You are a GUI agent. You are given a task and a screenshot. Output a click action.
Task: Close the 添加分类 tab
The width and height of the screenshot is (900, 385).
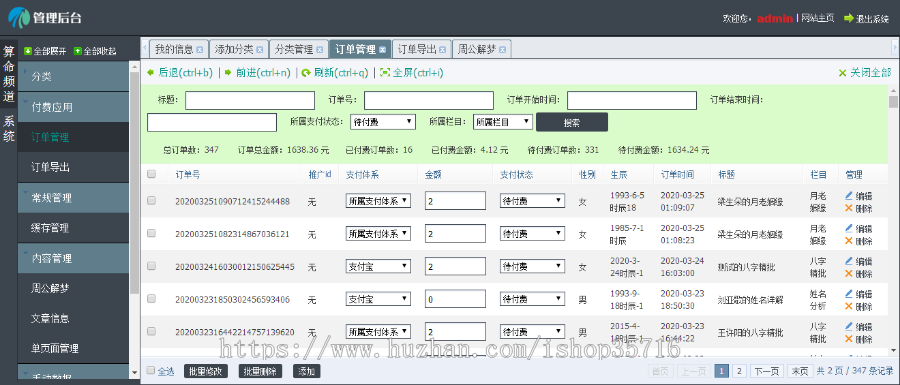pyautogui.click(x=259, y=50)
